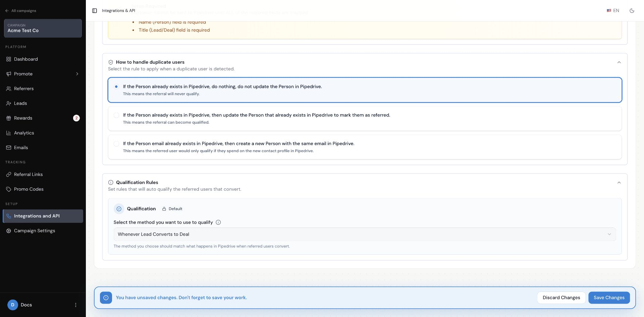Click the Analytics bar chart icon

pos(9,133)
